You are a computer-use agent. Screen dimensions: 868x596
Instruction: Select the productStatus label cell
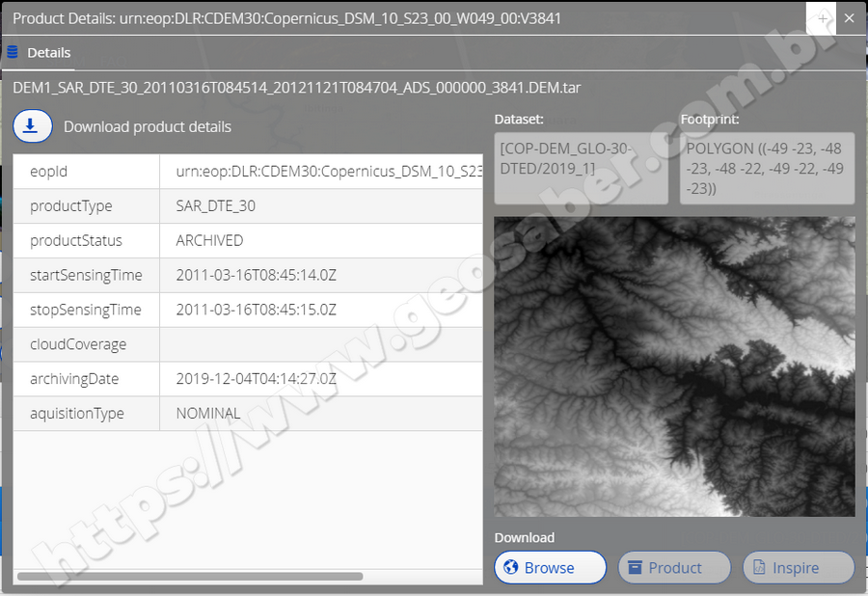tap(87, 241)
